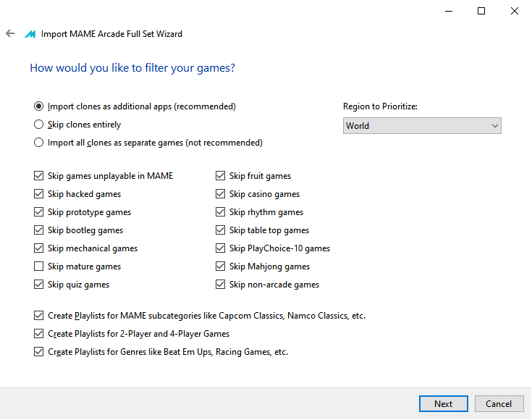Go back using the arrow icon
Image resolution: width=532 pixels, height=420 pixels.
10,33
